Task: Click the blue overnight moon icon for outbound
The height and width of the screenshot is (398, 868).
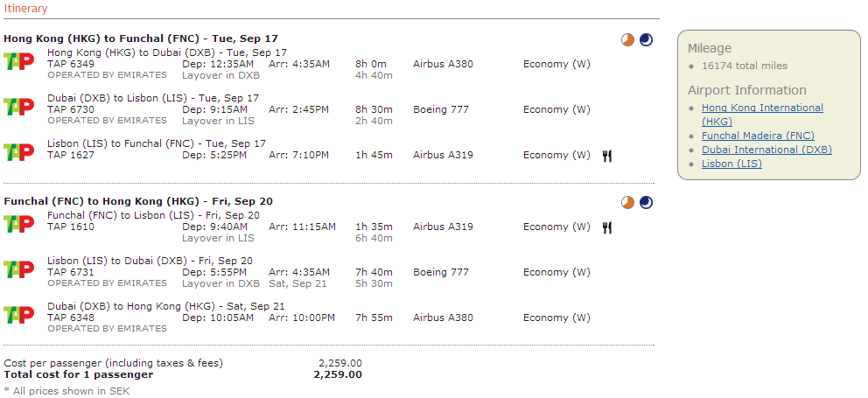Action: coord(646,39)
